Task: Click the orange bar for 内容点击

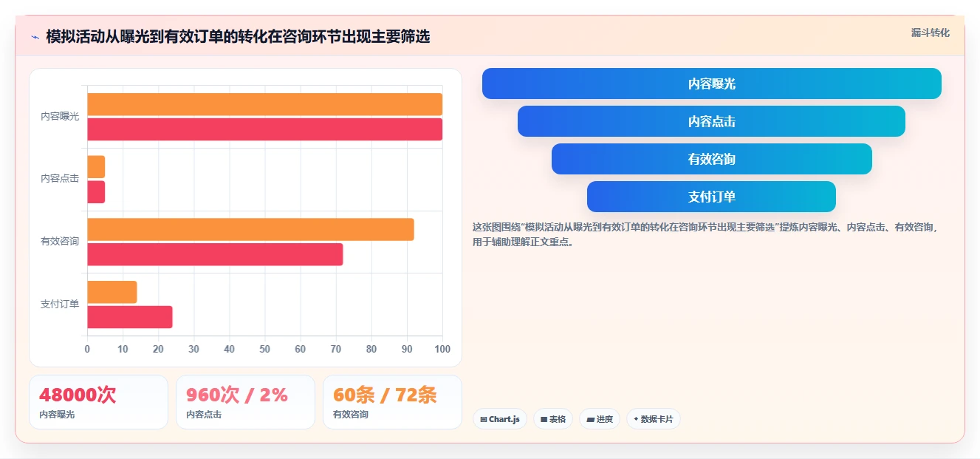Action: [96, 167]
